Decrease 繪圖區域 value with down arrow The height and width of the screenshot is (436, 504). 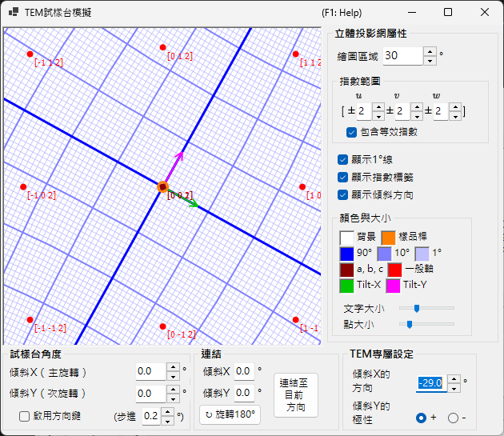tap(430, 61)
